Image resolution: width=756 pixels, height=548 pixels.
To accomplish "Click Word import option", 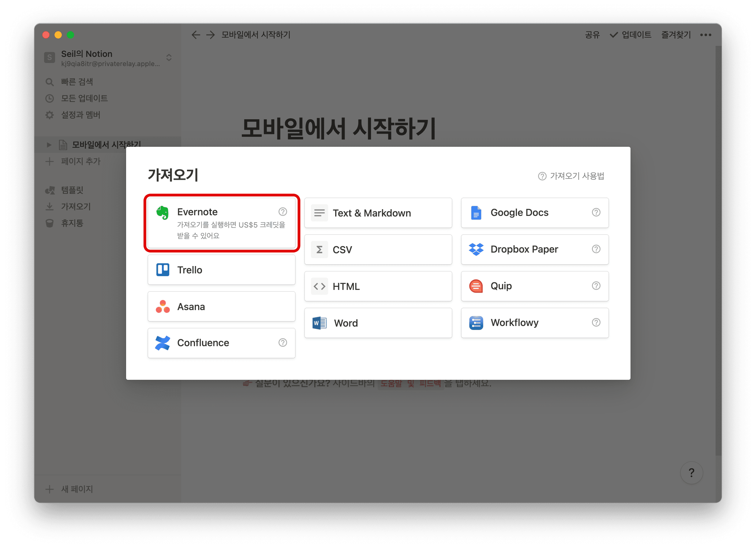I will 377,323.
